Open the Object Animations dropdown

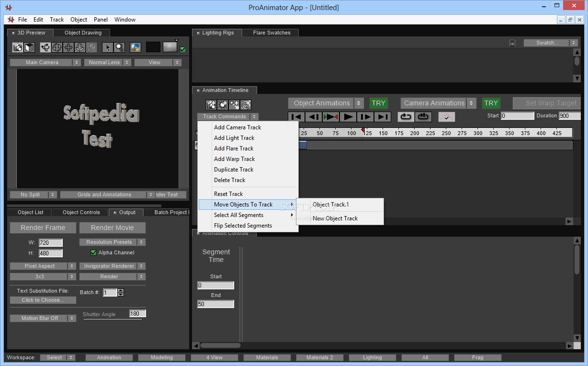click(327, 103)
